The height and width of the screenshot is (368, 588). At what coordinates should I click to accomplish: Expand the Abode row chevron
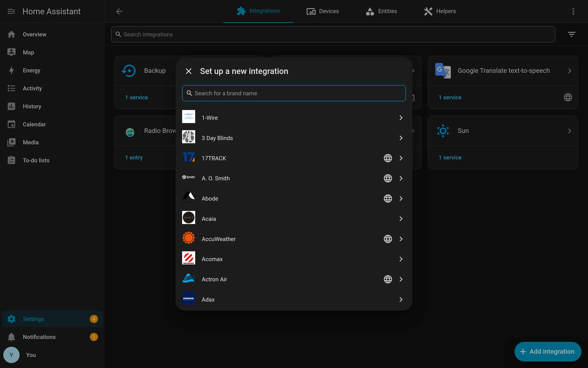[x=401, y=198]
